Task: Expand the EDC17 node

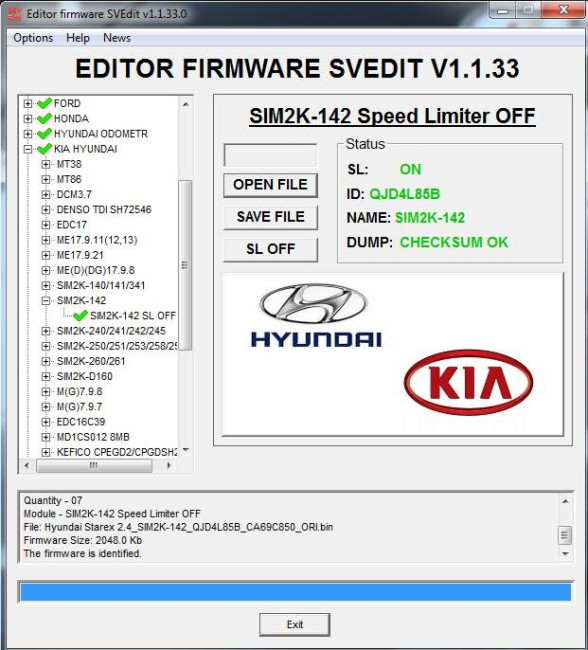Action: click(x=46, y=225)
